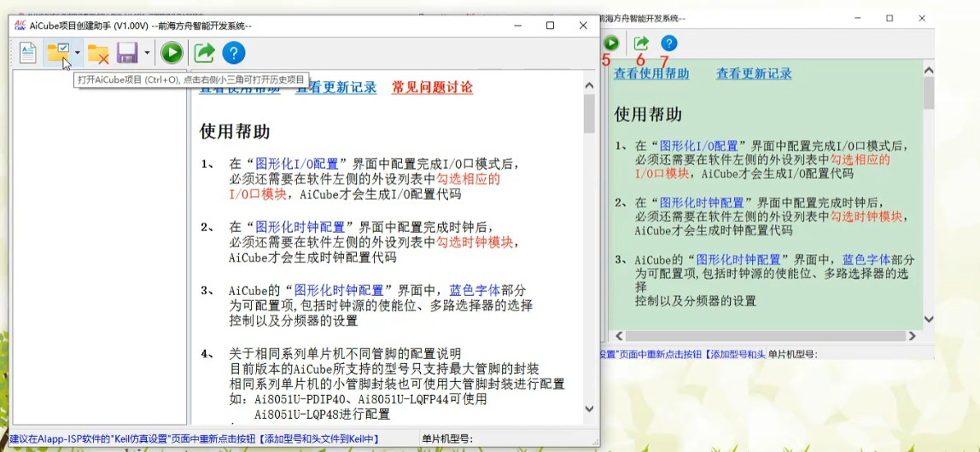The width and height of the screenshot is (980, 452).
Task: Click blue 蓝色字体 text in back window
Action: click(866, 259)
